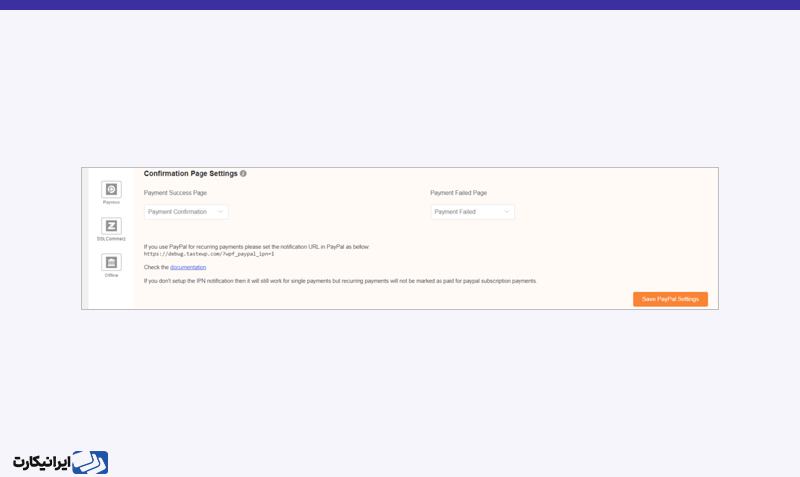Viewport: 800px width, 477px height.
Task: Select the SSLCommerz gateway icon
Action: click(111, 226)
